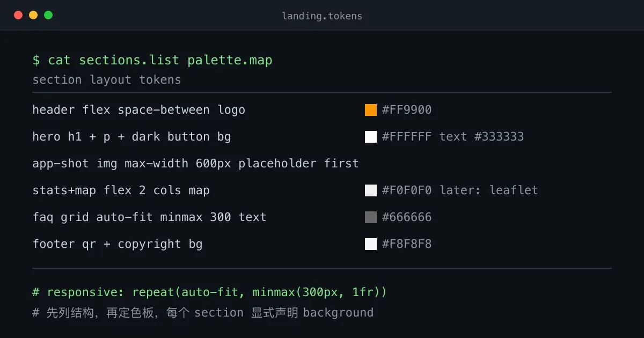Click the footer qr + copyright line
This screenshot has width=644, height=338.
tap(118, 244)
